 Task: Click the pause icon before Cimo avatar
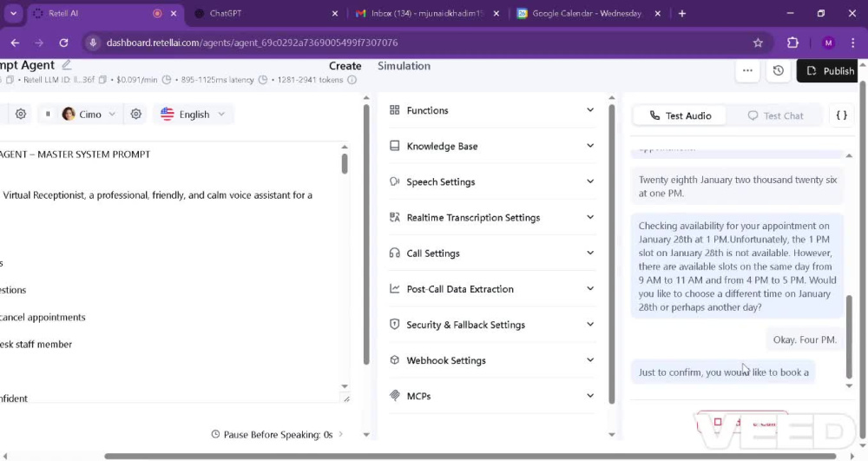coord(48,114)
